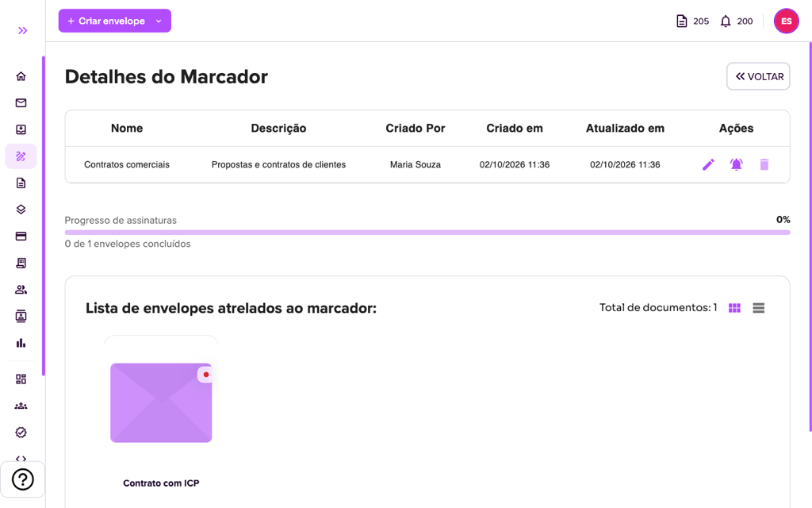Delete the marker with trash icon

pyautogui.click(x=764, y=164)
